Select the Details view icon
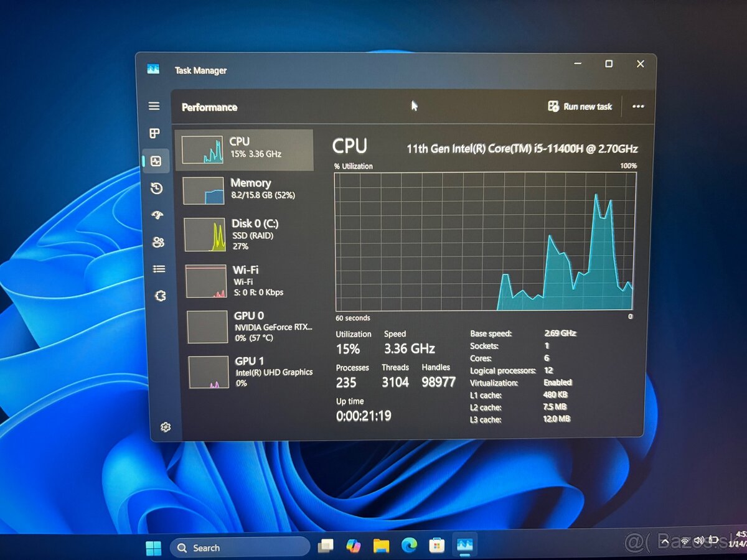Image resolution: width=747 pixels, height=560 pixels. [158, 269]
